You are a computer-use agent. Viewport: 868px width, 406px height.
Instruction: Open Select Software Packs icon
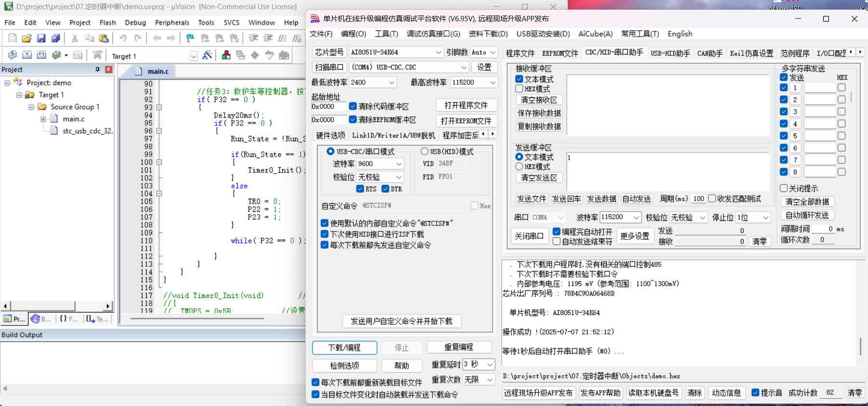pos(269,55)
